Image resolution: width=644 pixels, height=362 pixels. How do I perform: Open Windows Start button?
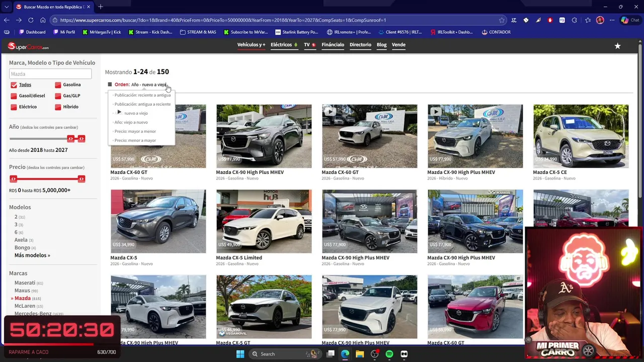(240, 354)
